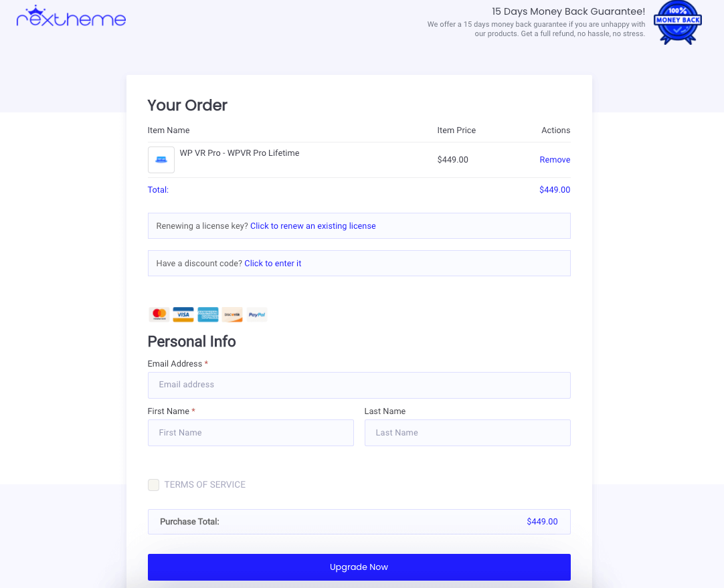Click the RexTheme logo
This screenshot has height=588, width=724.
(x=71, y=16)
